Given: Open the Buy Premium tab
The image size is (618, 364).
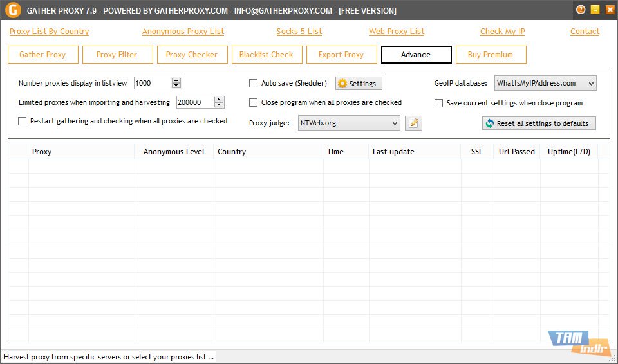Looking at the screenshot, I should 491,55.
